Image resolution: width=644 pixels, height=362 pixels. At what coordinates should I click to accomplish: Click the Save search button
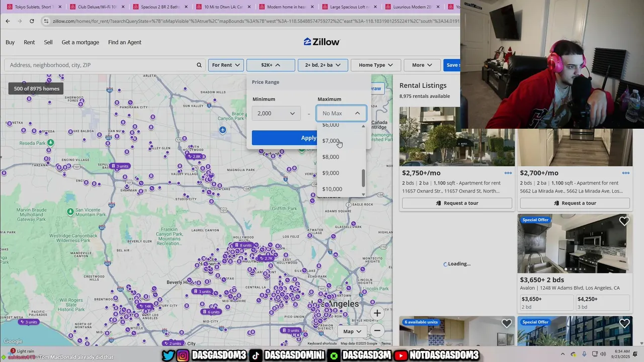451,65
